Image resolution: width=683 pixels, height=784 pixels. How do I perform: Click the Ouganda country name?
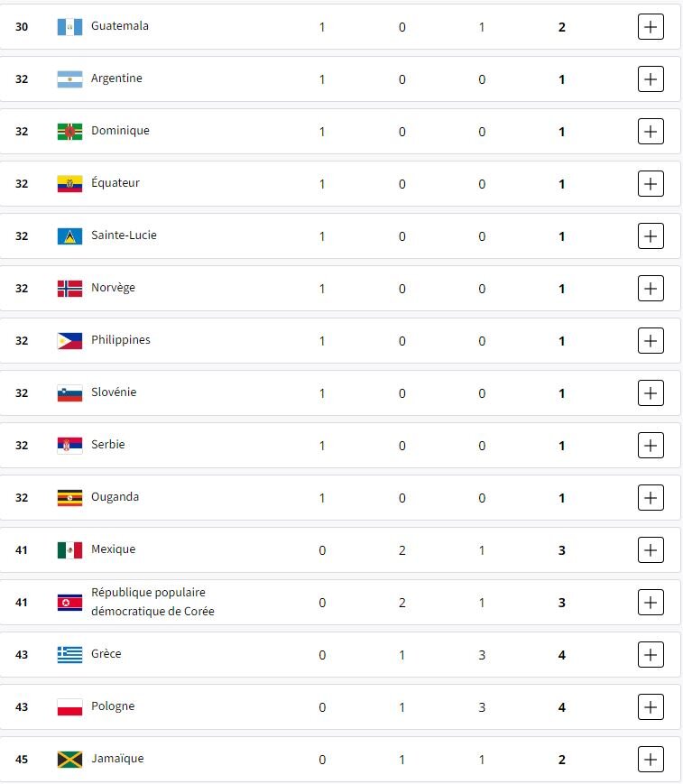coord(115,497)
